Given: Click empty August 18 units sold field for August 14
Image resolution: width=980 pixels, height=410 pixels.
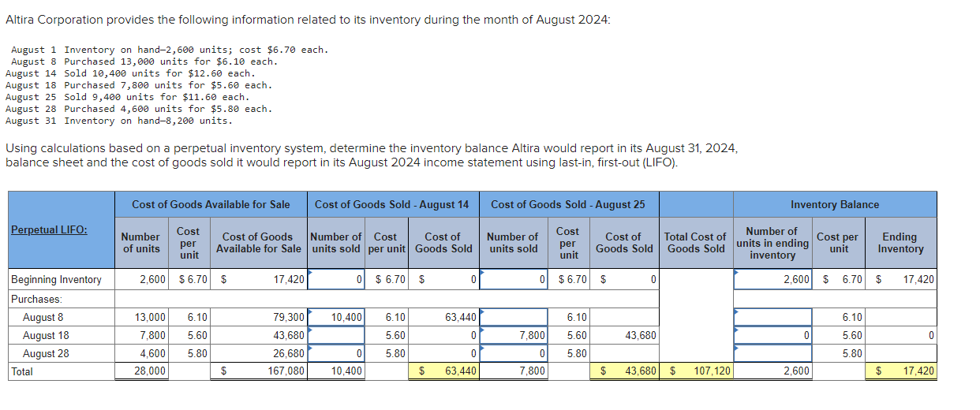Looking at the screenshot, I should [x=337, y=335].
